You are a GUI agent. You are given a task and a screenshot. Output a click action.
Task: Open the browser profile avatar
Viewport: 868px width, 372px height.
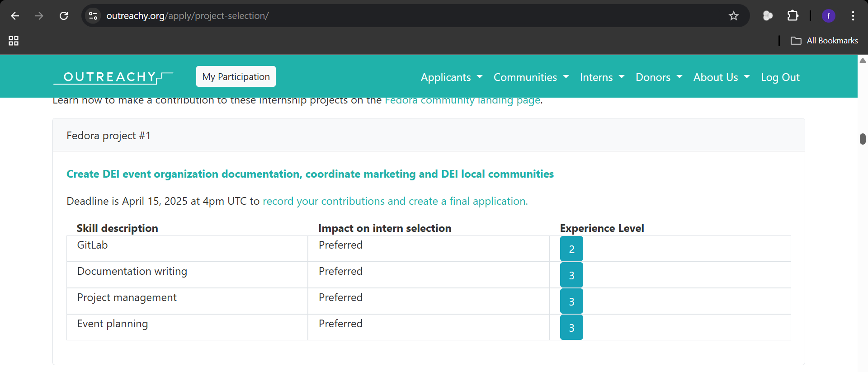click(x=828, y=16)
